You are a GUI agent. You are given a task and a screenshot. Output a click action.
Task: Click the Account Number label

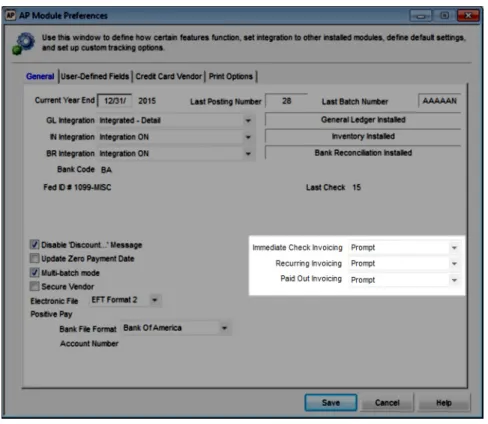[89, 344]
